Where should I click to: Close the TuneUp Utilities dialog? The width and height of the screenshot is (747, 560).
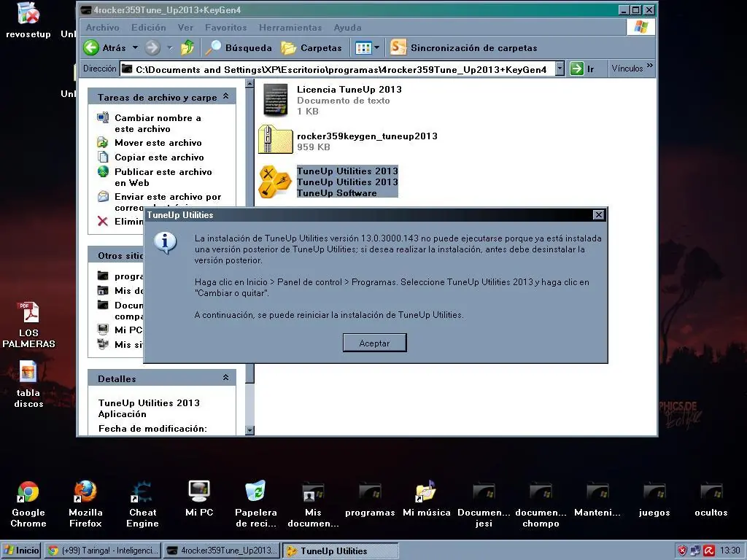point(598,215)
